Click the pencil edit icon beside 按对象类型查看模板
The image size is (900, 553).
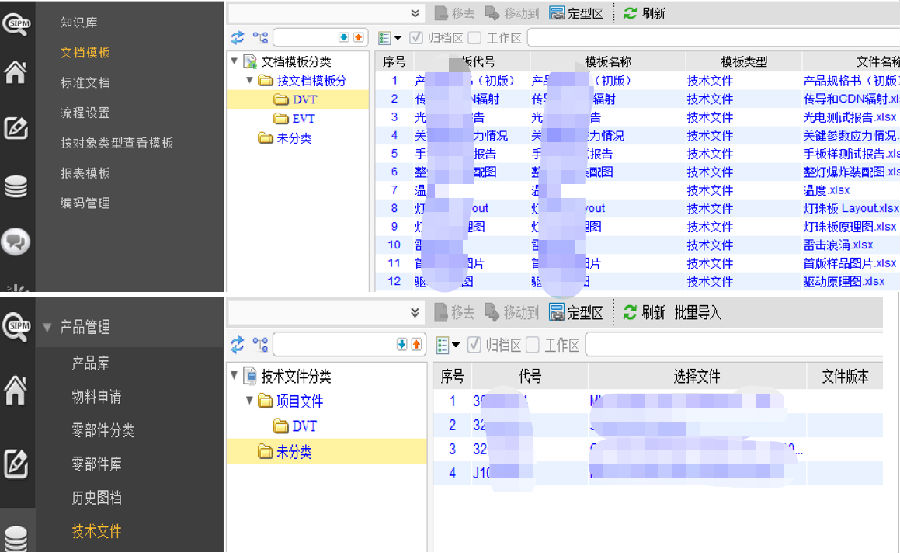16,127
